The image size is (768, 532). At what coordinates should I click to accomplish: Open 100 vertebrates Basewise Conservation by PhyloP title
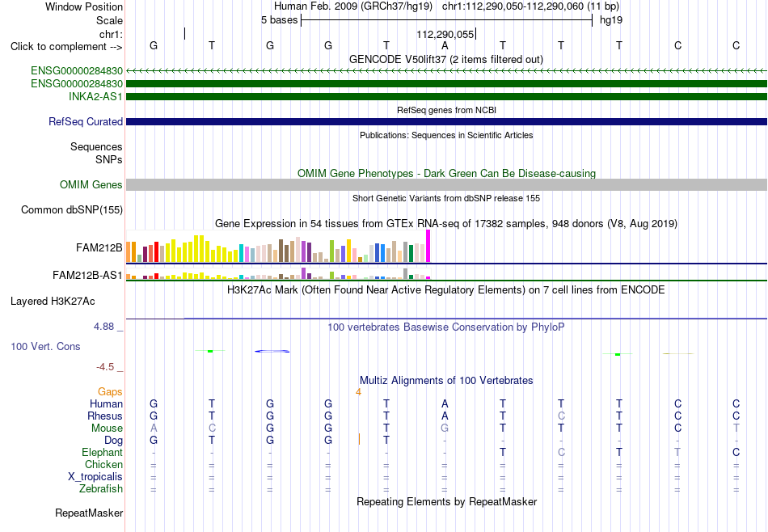tap(446, 327)
